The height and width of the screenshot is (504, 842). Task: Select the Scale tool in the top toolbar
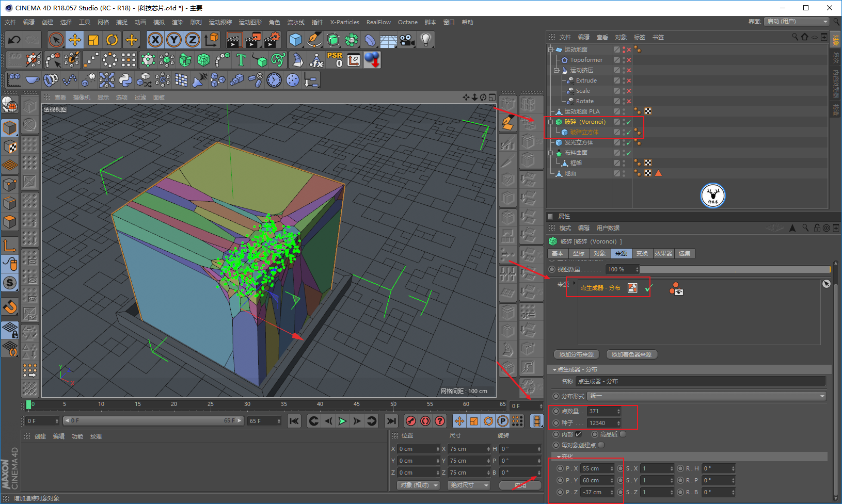[93, 40]
